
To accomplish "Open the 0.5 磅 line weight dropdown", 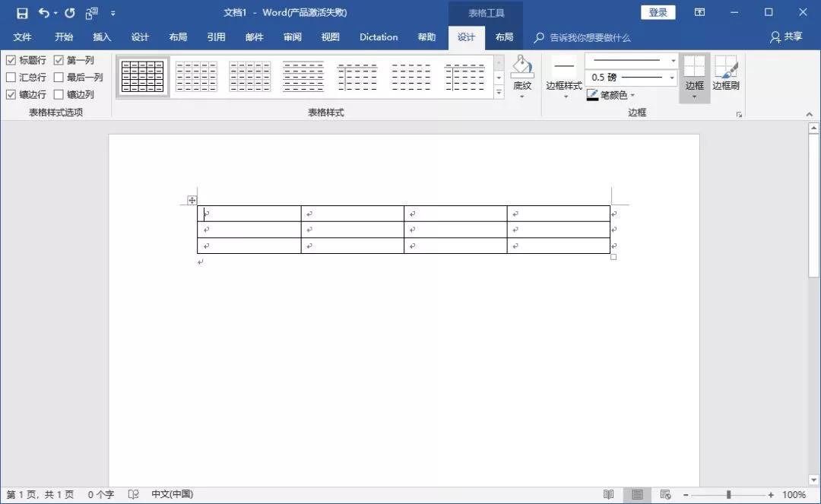I will point(673,78).
